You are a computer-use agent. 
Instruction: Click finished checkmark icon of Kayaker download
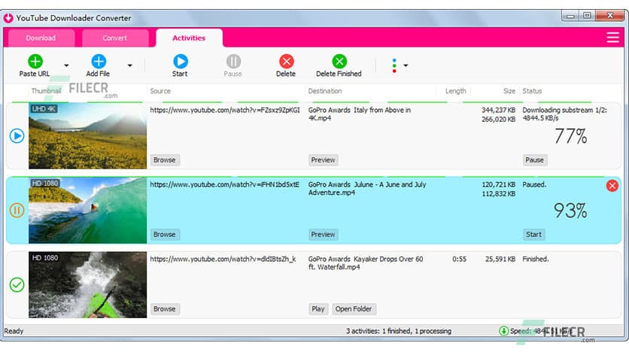click(x=17, y=285)
